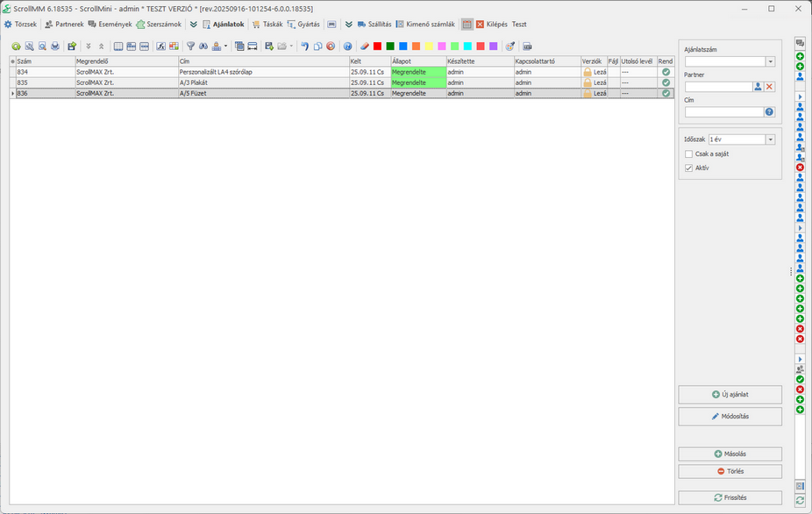812x514 pixels.
Task: Click the printer icon in the toolbar
Action: pyautogui.click(x=55, y=46)
